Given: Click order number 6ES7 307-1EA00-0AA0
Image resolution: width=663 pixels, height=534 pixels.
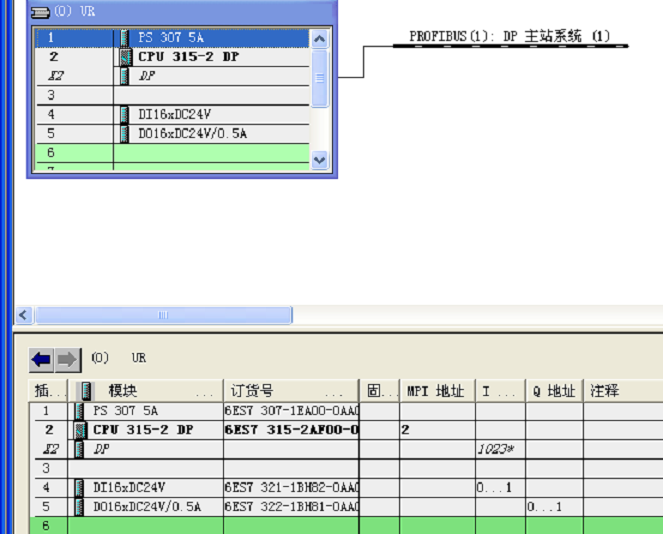Looking at the screenshot, I should pos(291,411).
